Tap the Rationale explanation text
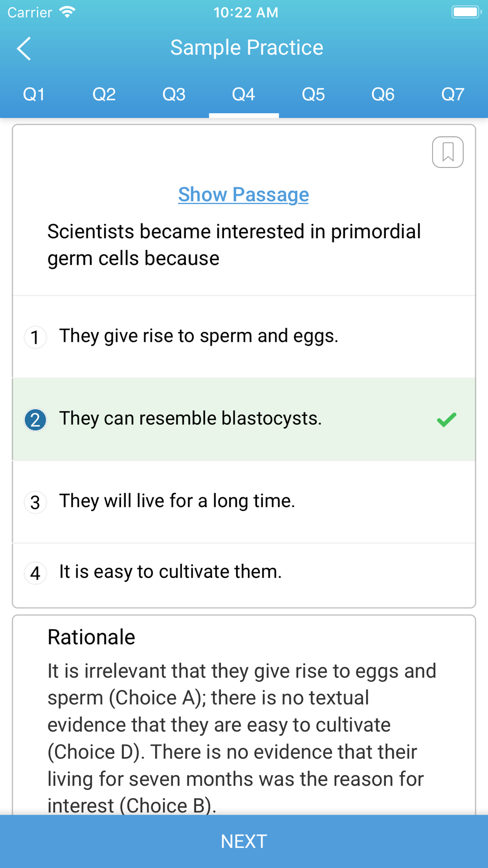488x868 pixels. (x=242, y=738)
